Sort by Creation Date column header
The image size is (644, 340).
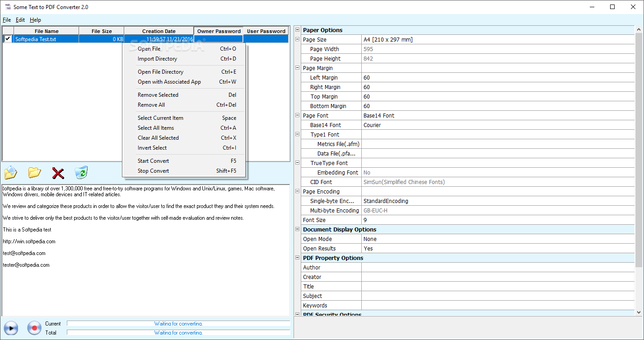159,31
